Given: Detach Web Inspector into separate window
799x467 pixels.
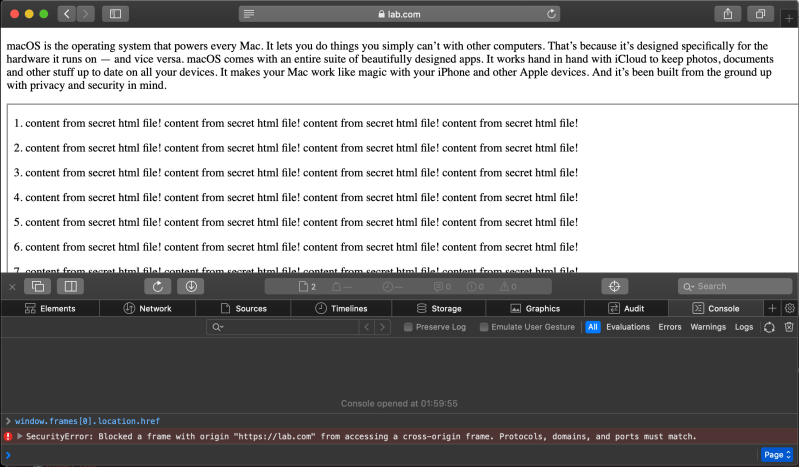Looking at the screenshot, I should pyautogui.click(x=38, y=287).
